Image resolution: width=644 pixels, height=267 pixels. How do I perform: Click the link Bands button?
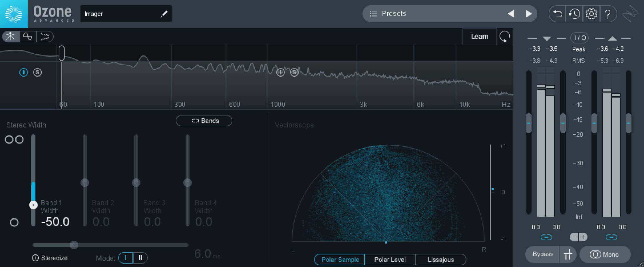pos(204,121)
